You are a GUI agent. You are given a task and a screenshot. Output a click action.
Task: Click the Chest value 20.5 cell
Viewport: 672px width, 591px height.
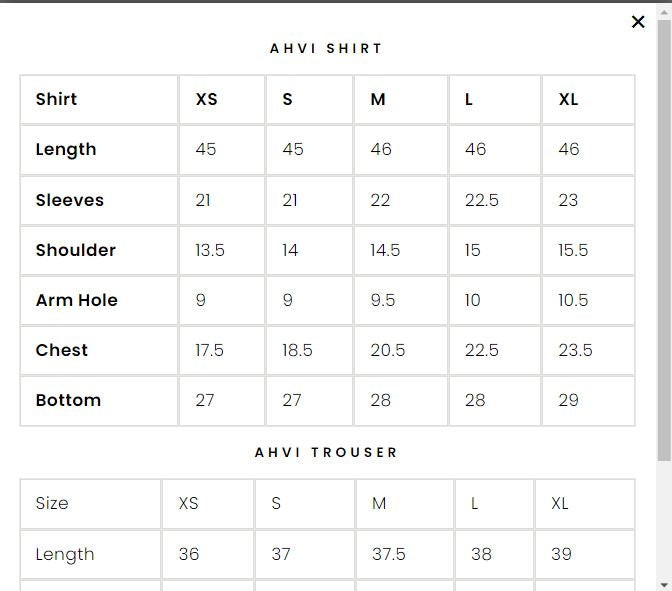[388, 350]
